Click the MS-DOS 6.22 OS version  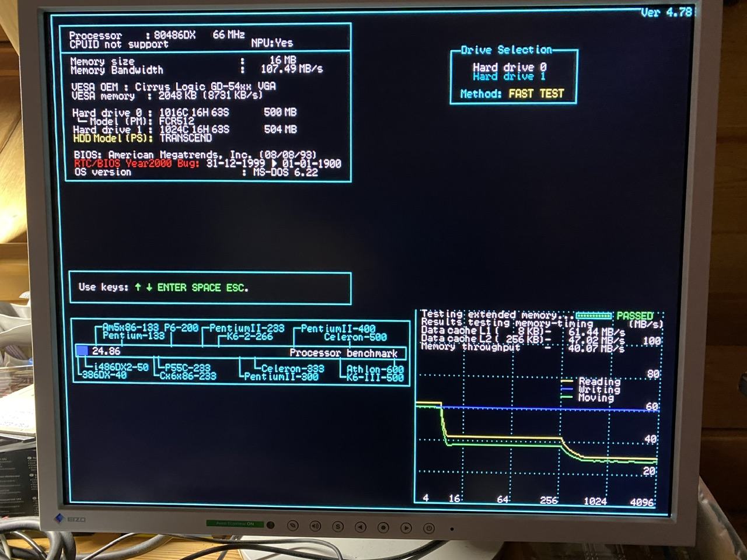click(x=285, y=173)
